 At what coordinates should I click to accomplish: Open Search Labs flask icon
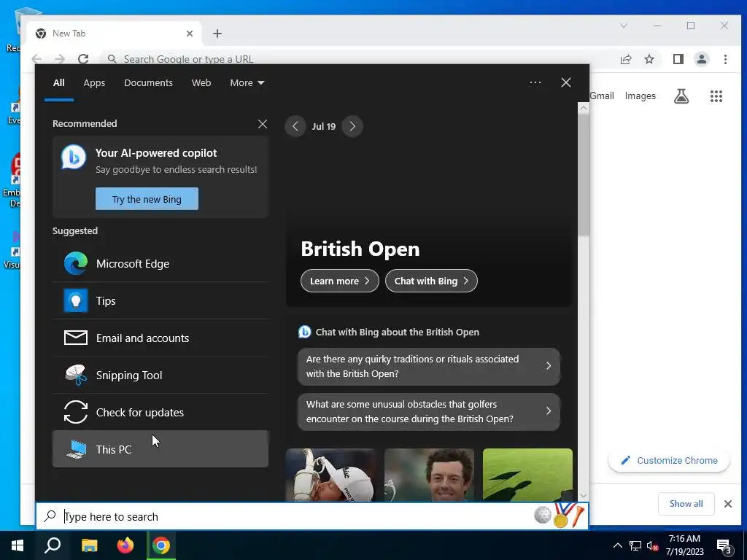coord(681,96)
